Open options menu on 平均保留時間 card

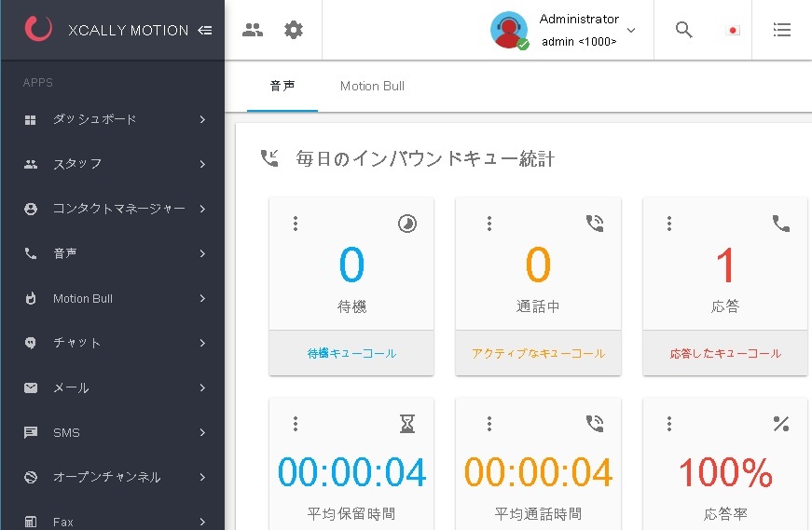click(x=296, y=424)
